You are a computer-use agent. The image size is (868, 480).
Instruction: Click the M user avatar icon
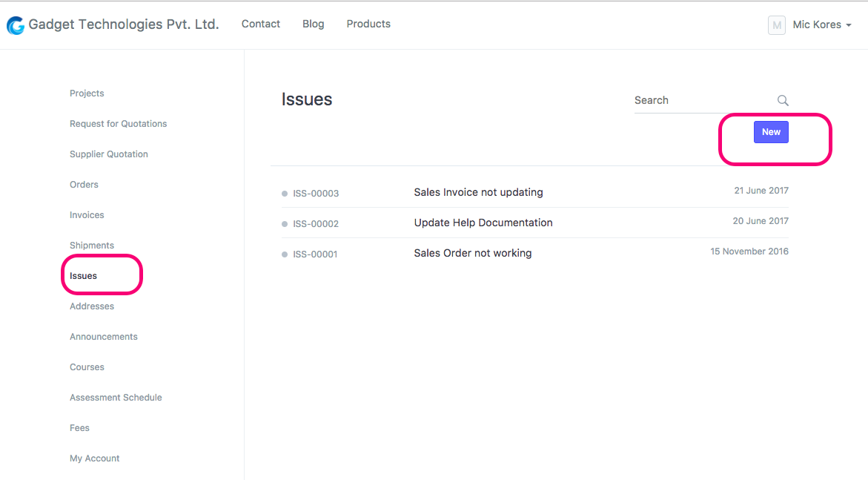tap(776, 25)
